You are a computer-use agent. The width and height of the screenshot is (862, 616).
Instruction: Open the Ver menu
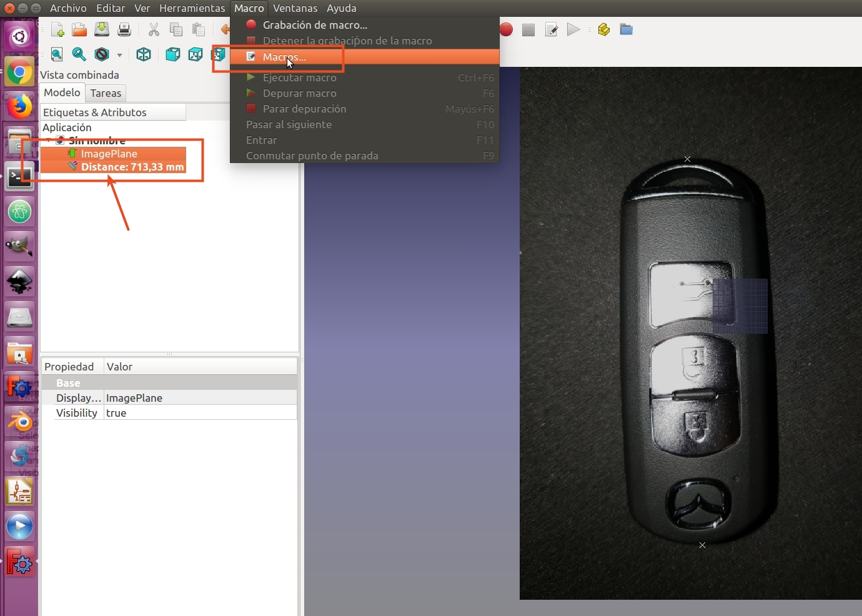142,8
